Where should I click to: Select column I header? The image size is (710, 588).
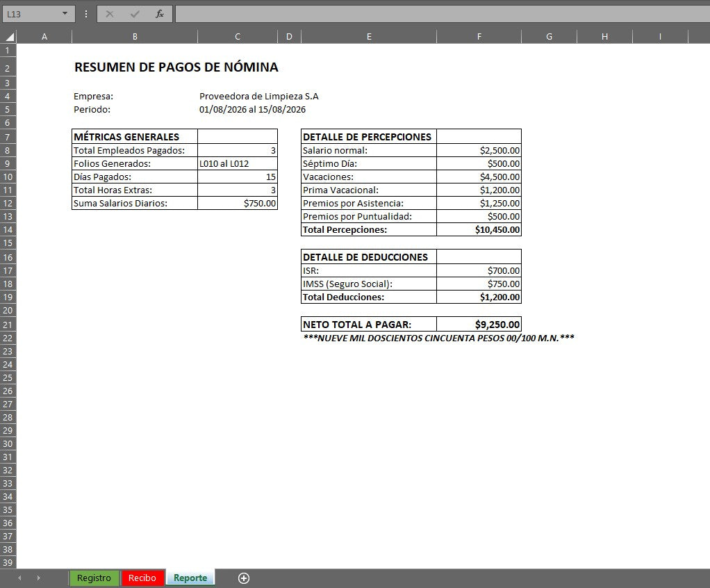click(660, 37)
